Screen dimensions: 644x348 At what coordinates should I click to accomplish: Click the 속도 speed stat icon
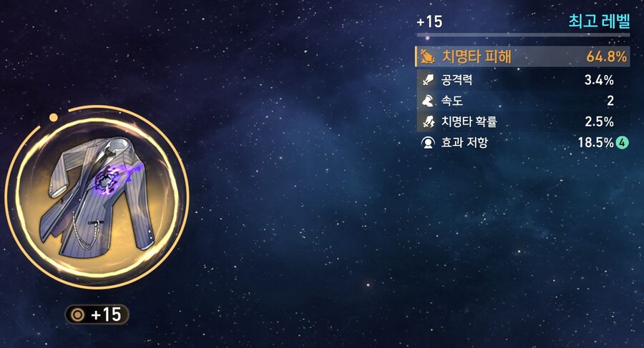pyautogui.click(x=428, y=101)
